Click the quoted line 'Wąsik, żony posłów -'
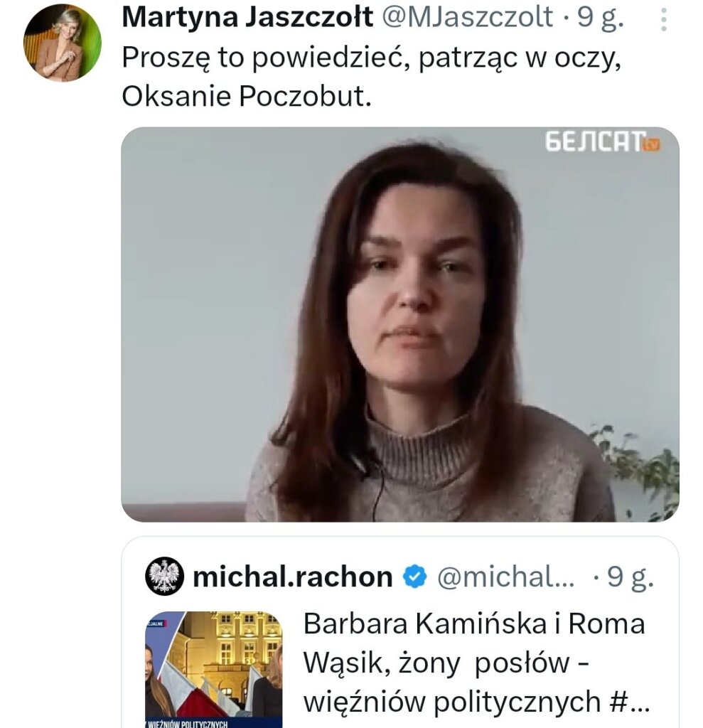703x728 pixels. [446, 663]
